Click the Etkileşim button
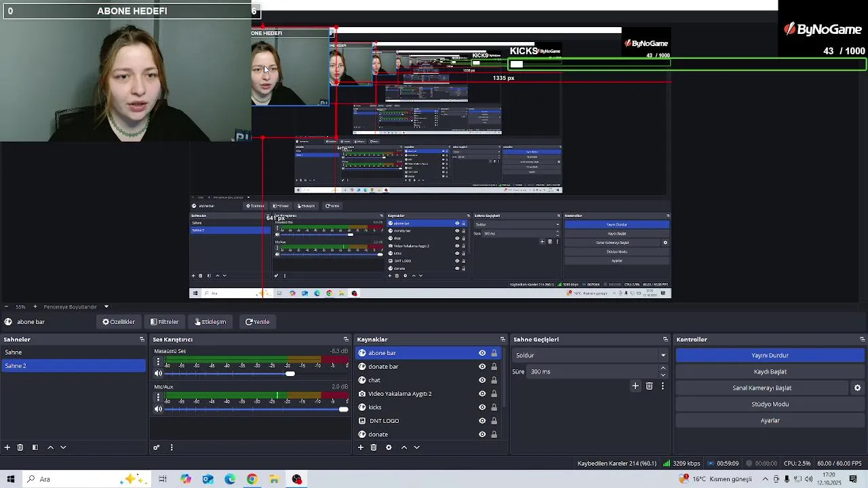Viewport: 868px width, 488px height. (x=210, y=322)
